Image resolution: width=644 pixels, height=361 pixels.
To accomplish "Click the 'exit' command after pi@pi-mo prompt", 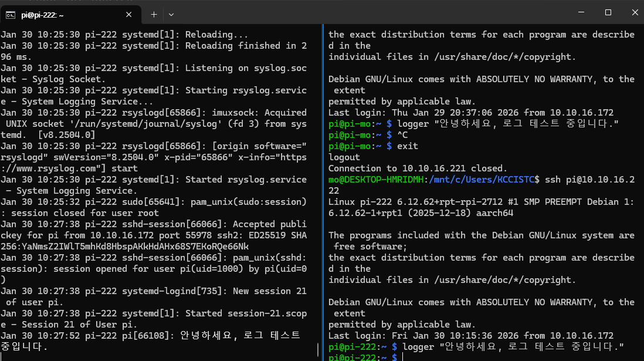I will click(408, 146).
